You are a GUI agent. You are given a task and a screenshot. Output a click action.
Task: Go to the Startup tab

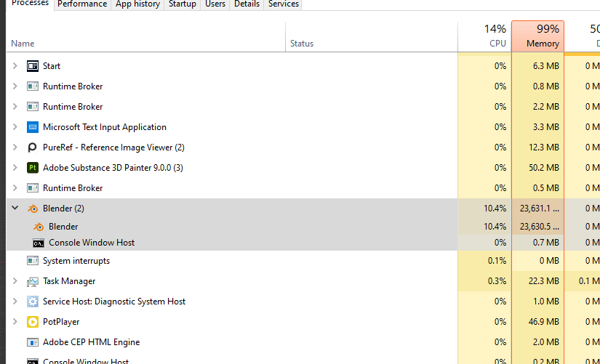point(182,4)
